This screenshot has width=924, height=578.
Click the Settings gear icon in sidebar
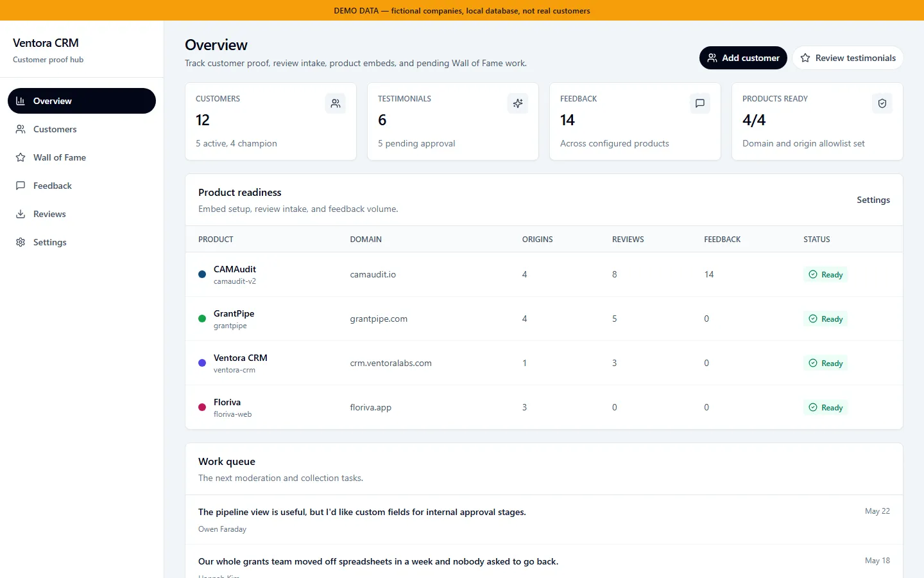[x=21, y=242]
